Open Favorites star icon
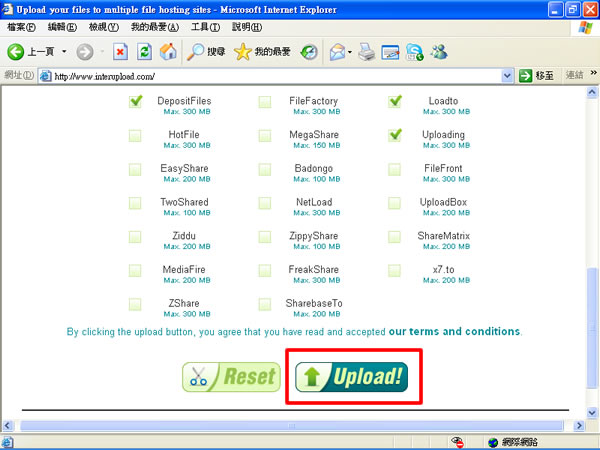 click(243, 52)
